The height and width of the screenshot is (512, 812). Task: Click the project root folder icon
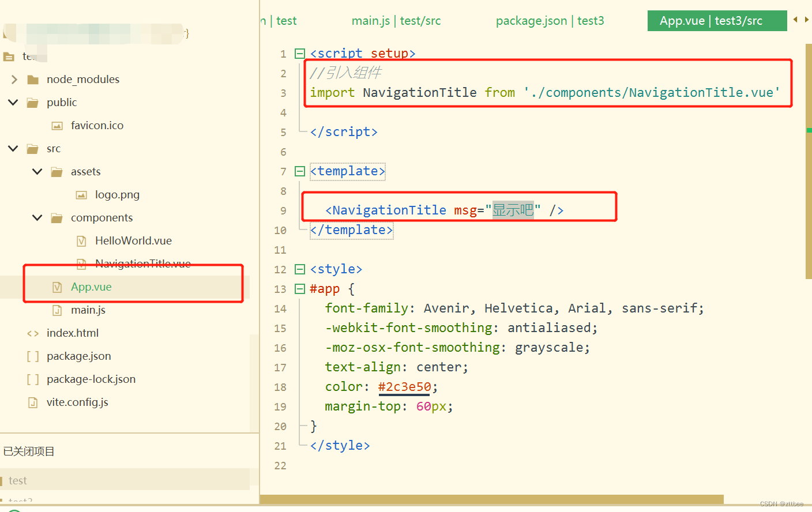pos(9,57)
